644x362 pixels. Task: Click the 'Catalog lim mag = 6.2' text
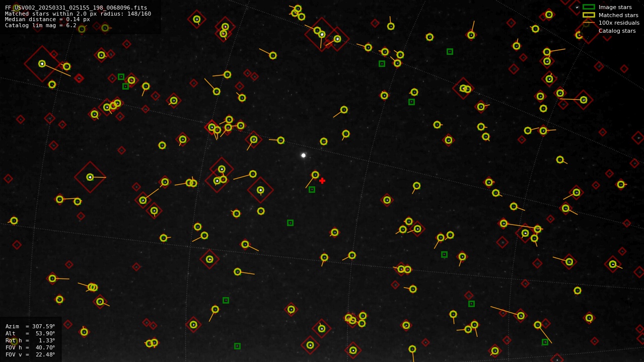coord(41,25)
